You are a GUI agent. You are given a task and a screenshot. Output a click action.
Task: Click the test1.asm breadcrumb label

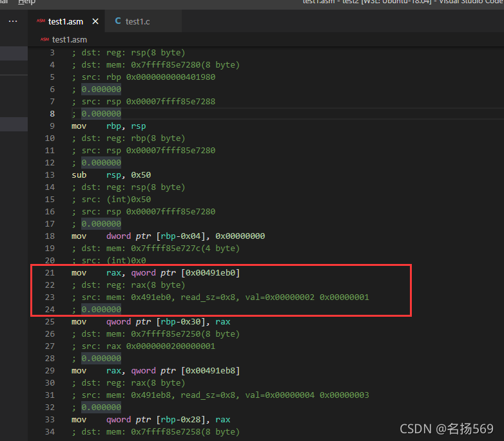[70, 39]
